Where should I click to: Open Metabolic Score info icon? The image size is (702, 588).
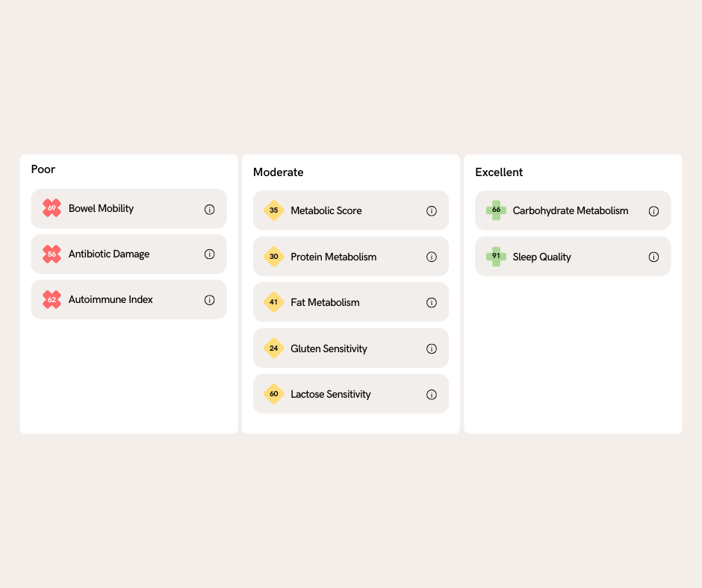tap(432, 210)
